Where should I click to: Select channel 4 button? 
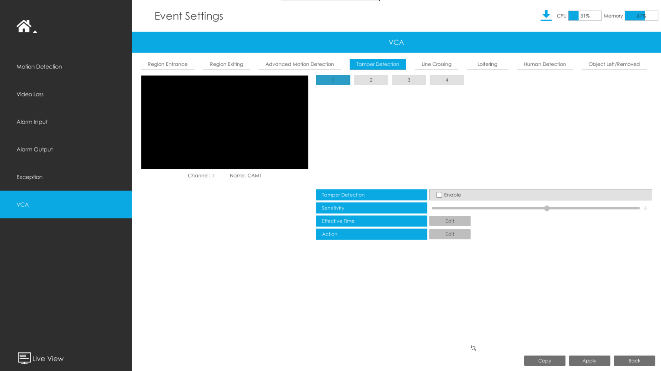[x=447, y=80]
